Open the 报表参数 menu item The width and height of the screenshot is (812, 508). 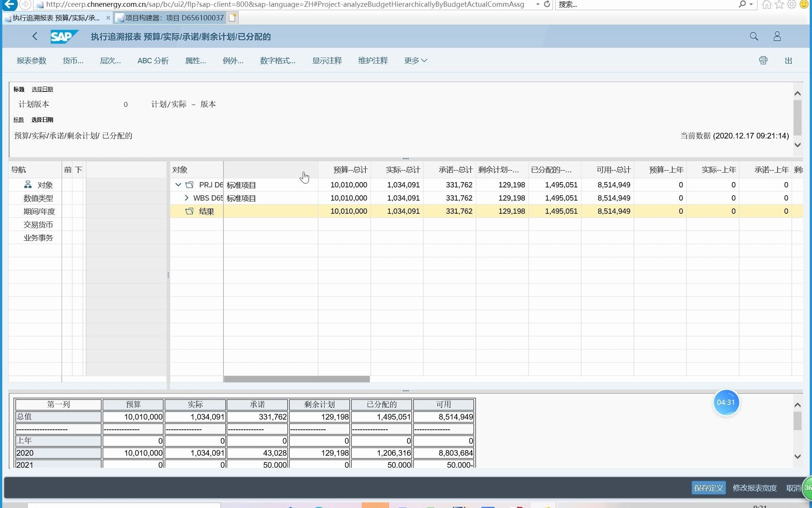32,61
